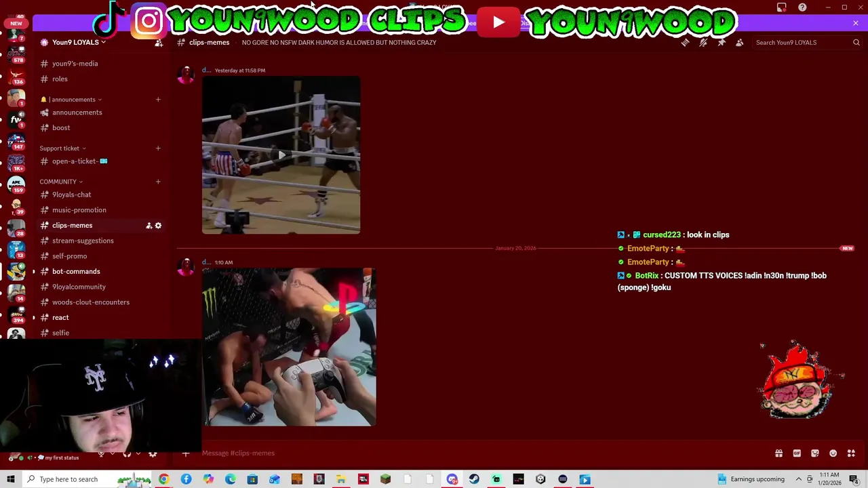Image resolution: width=868 pixels, height=488 pixels.
Task: Expand the bot-commands channel arrow
Action: 33,272
